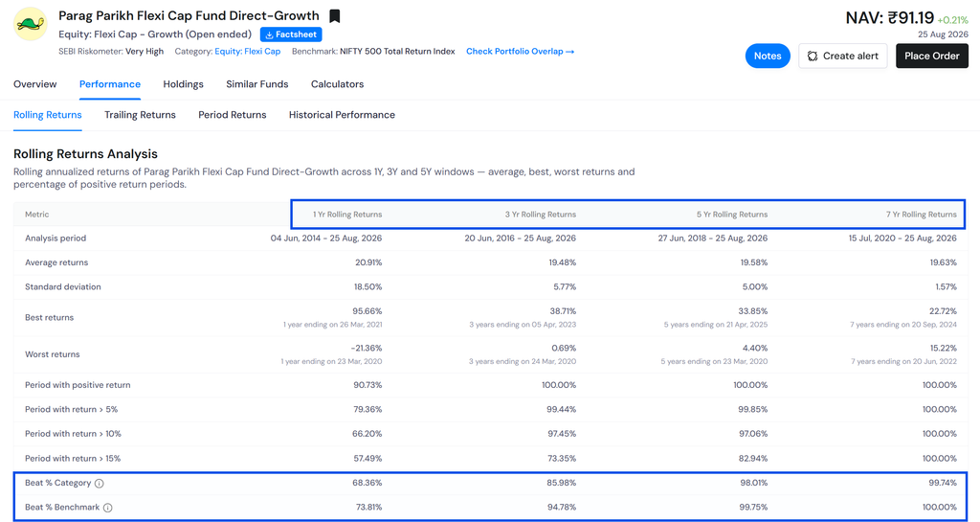Image resolution: width=980 pixels, height=522 pixels.
Task: Click the 90.73% positive return value
Action: tap(367, 385)
